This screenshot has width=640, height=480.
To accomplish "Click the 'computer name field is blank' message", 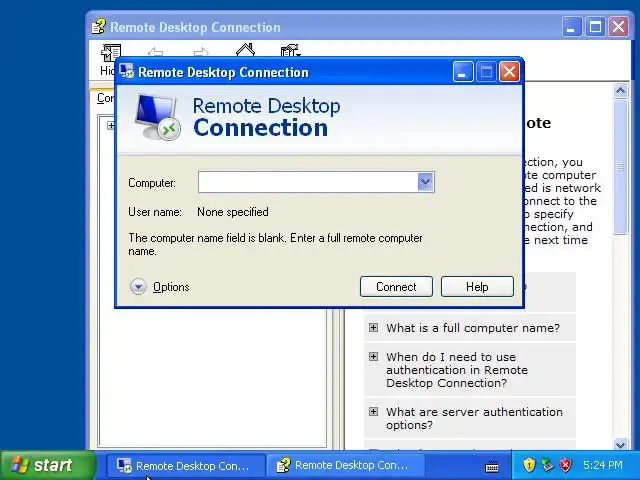I will pos(275,244).
